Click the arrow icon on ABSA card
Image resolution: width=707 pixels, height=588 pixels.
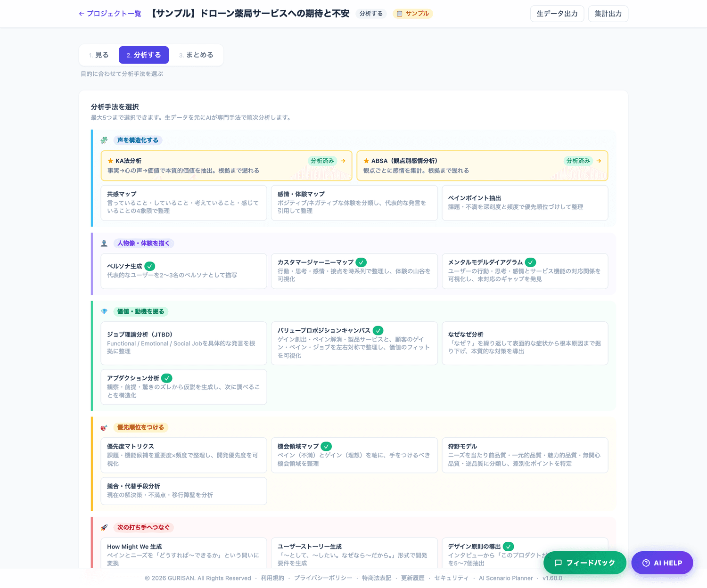(599, 161)
